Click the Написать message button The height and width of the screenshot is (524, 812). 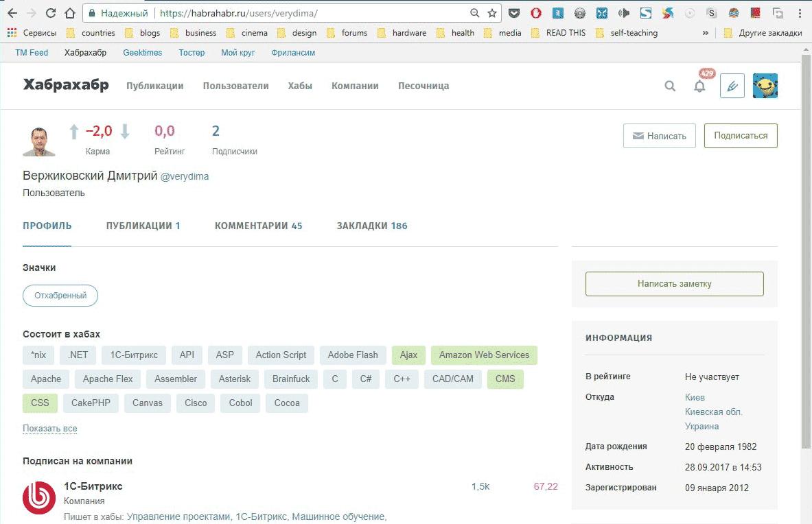tap(659, 136)
